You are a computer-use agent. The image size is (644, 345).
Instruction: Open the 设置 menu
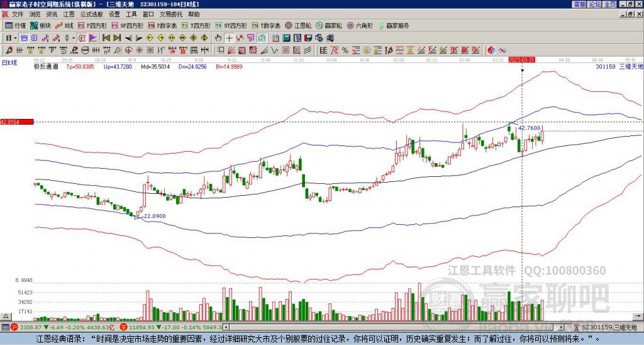click(x=114, y=14)
